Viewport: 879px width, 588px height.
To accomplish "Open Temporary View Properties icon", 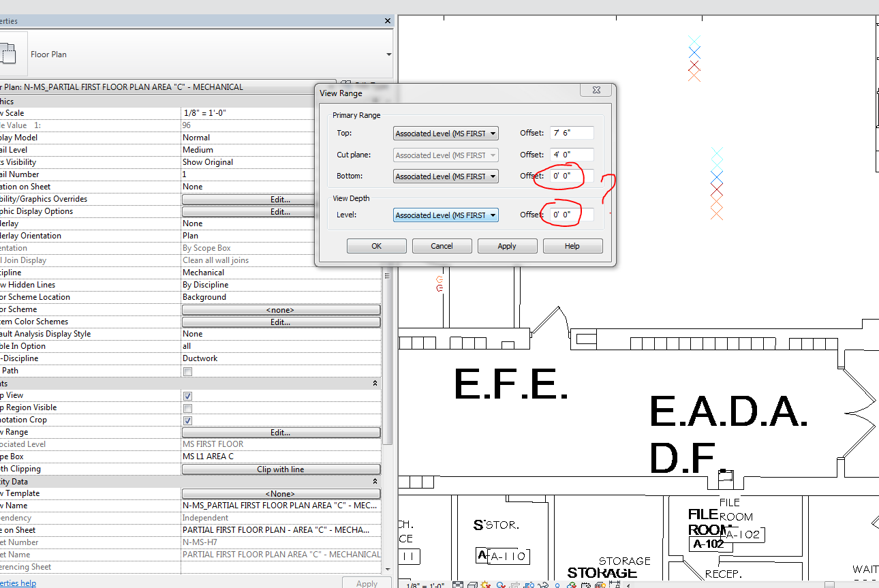I will tap(586, 584).
